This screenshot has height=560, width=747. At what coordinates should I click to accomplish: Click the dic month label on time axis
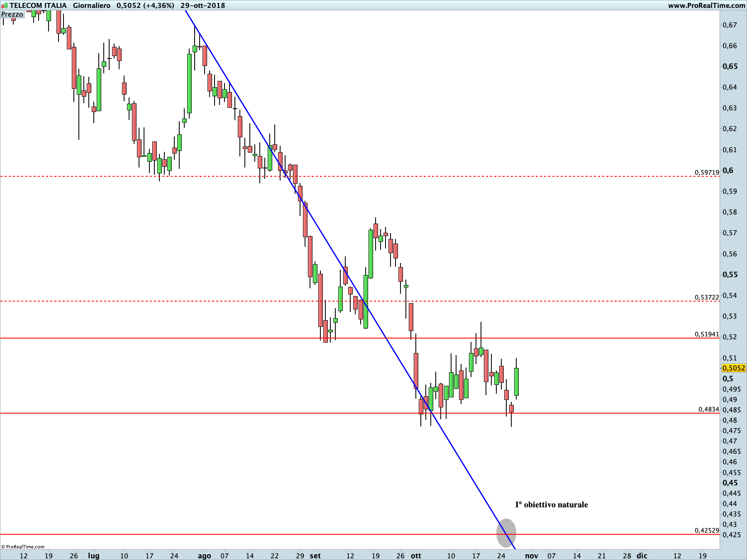pyautogui.click(x=642, y=556)
